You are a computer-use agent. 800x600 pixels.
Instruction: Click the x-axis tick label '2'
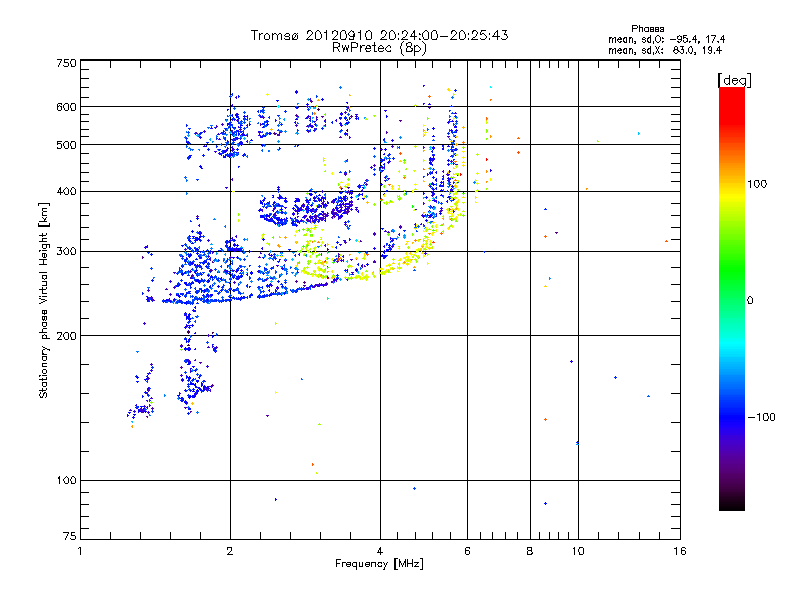pyautogui.click(x=230, y=551)
